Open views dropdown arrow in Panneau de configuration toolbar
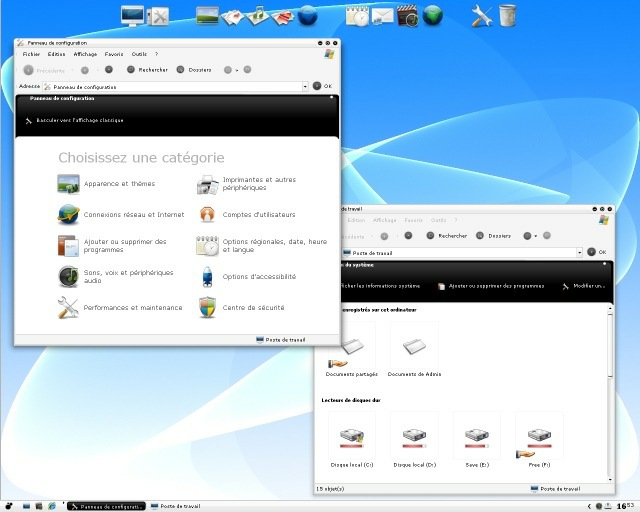The height and width of the screenshot is (512, 640). (x=237, y=70)
